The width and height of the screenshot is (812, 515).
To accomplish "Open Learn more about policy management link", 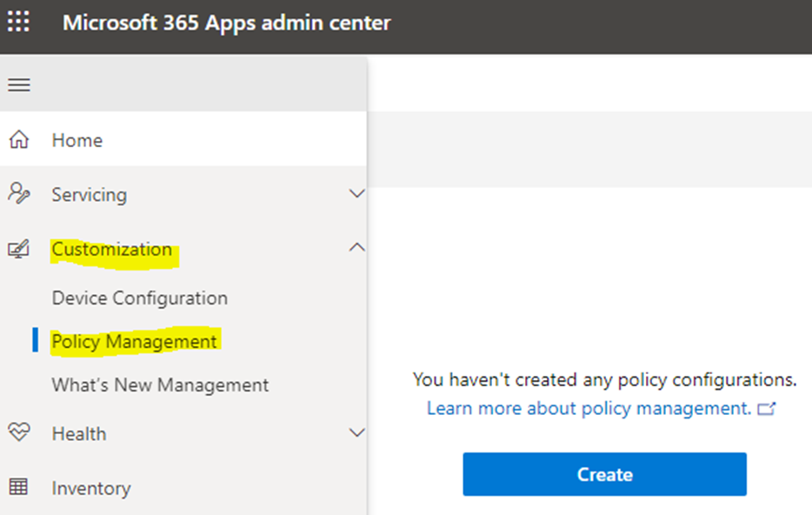I will click(589, 408).
